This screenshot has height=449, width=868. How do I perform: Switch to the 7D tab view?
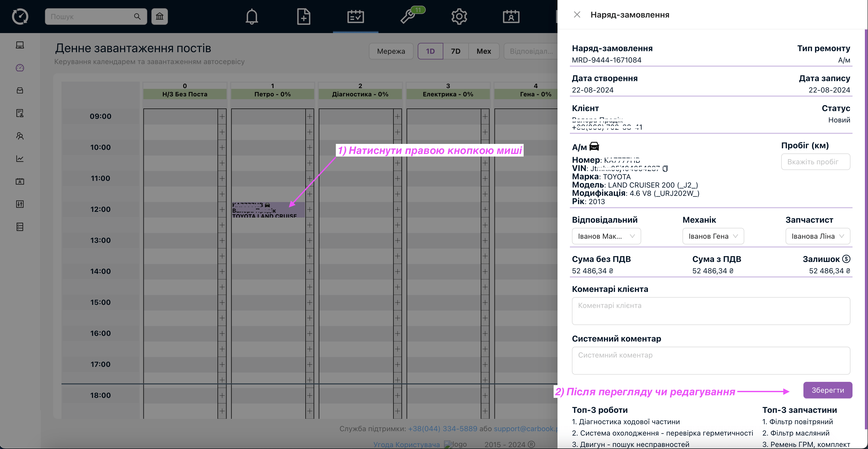tap(456, 51)
